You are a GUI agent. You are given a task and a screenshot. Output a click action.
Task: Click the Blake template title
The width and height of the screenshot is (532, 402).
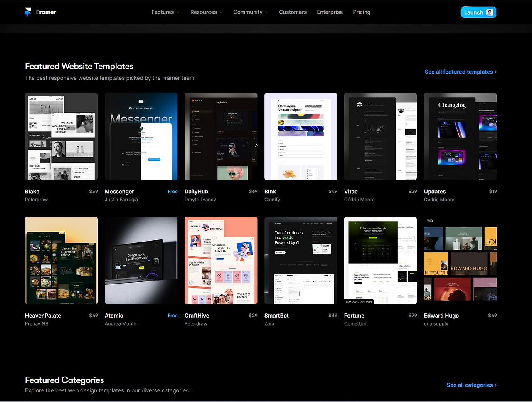(x=32, y=192)
